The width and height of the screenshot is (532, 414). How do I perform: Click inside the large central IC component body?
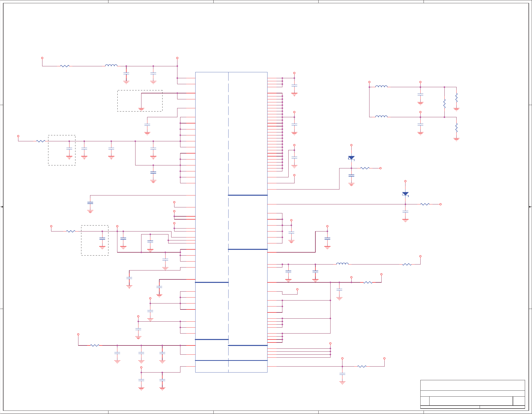coord(231,222)
